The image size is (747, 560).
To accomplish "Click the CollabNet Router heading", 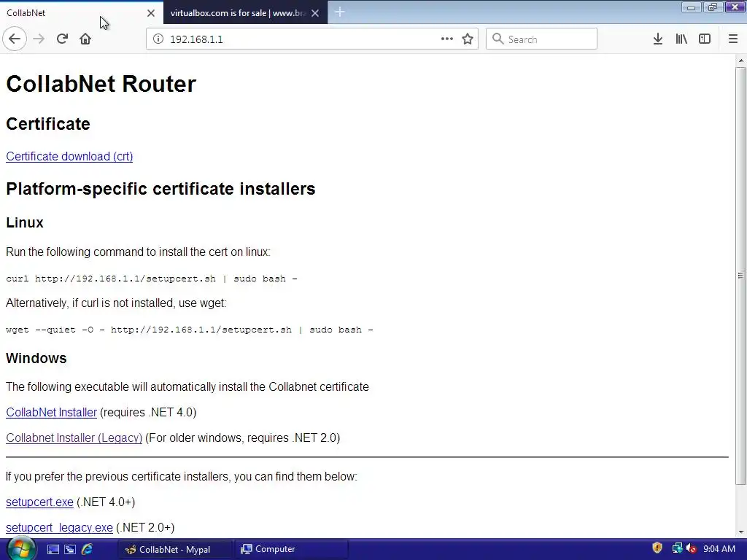I will click(x=101, y=84).
